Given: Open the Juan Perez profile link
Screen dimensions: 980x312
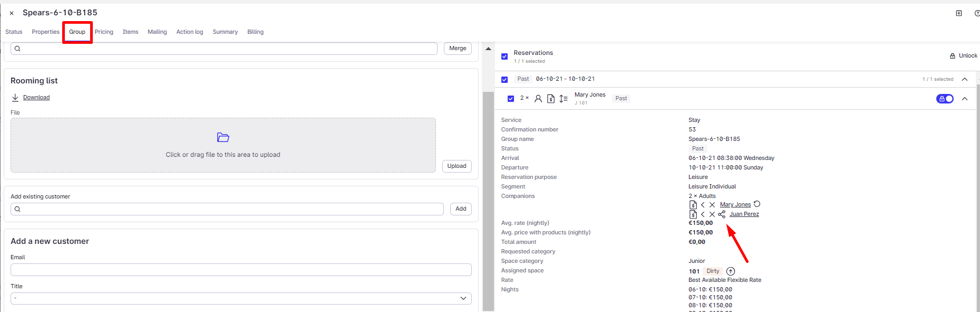Looking at the screenshot, I should pyautogui.click(x=744, y=214).
